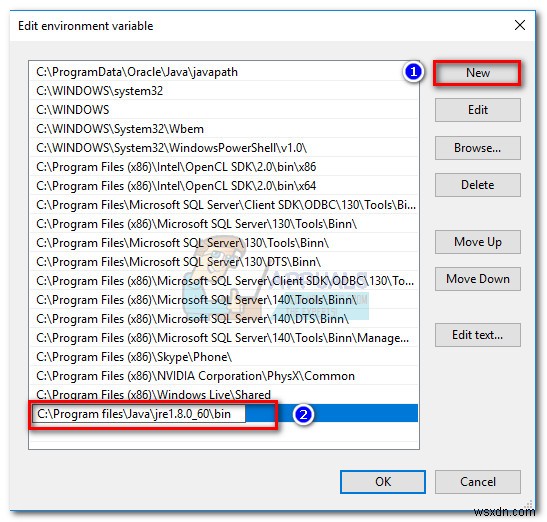The image size is (547, 522).
Task: Click Move Up button
Action: click(x=478, y=242)
